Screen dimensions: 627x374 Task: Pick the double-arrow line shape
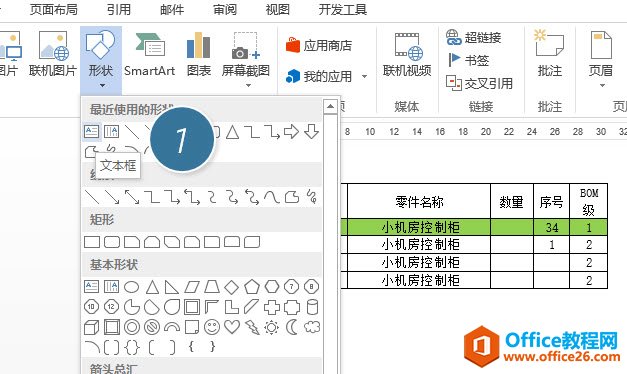click(x=132, y=197)
